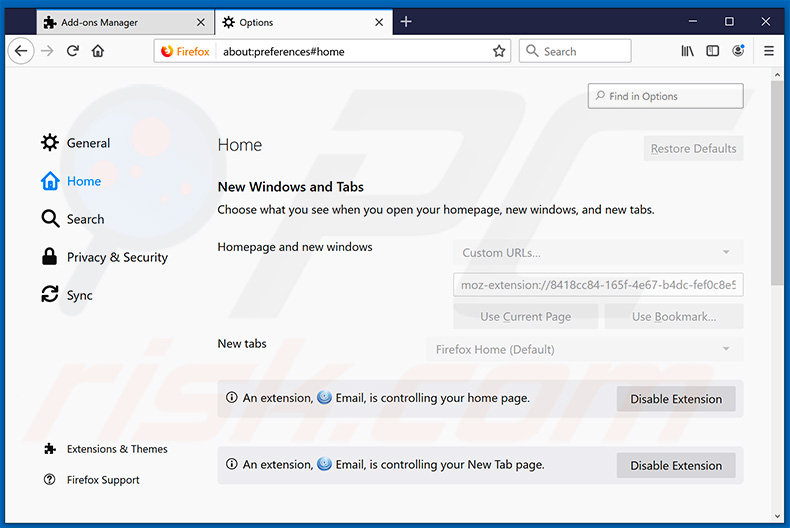Disable extension controlling the New Tab page
The height and width of the screenshot is (528, 790).
point(675,465)
